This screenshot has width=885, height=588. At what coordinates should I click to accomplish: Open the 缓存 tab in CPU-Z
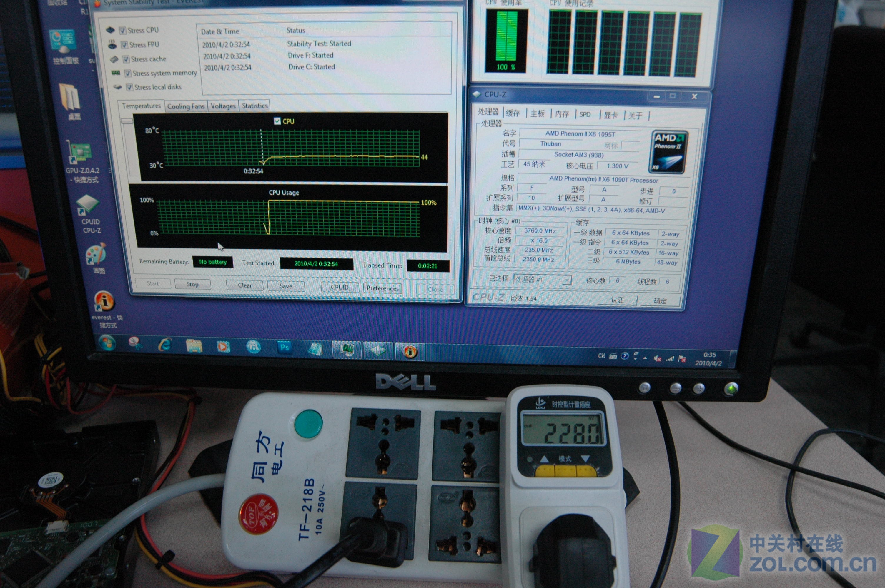[513, 113]
